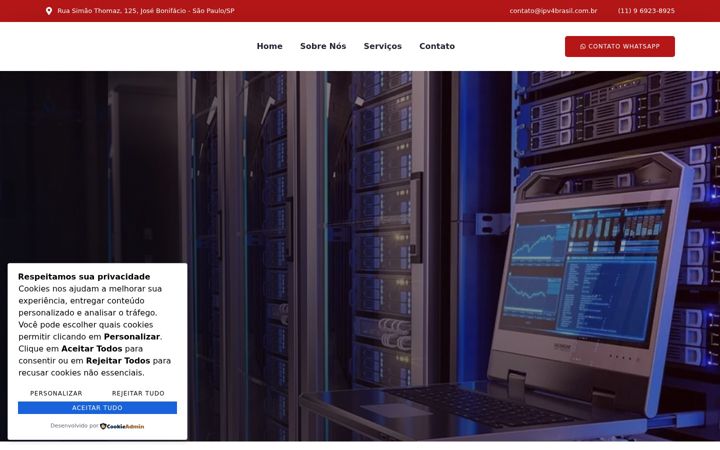The height and width of the screenshot is (450, 720).
Task: Open cookie settings with Personalizar button
Action: [x=56, y=394]
